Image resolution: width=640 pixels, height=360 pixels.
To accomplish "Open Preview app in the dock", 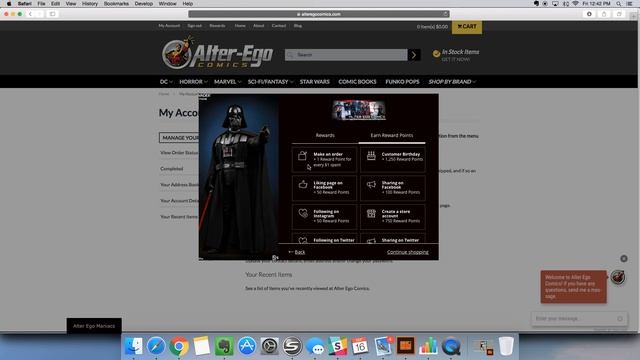I will click(x=383, y=346).
